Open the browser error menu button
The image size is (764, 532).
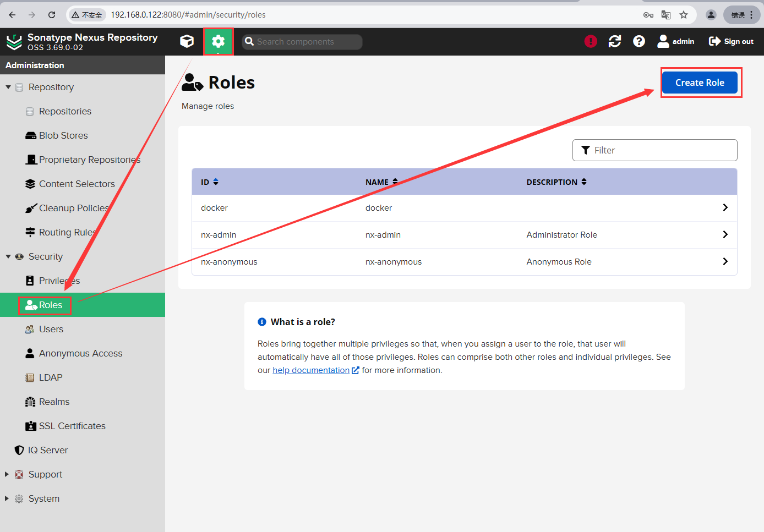[742, 15]
